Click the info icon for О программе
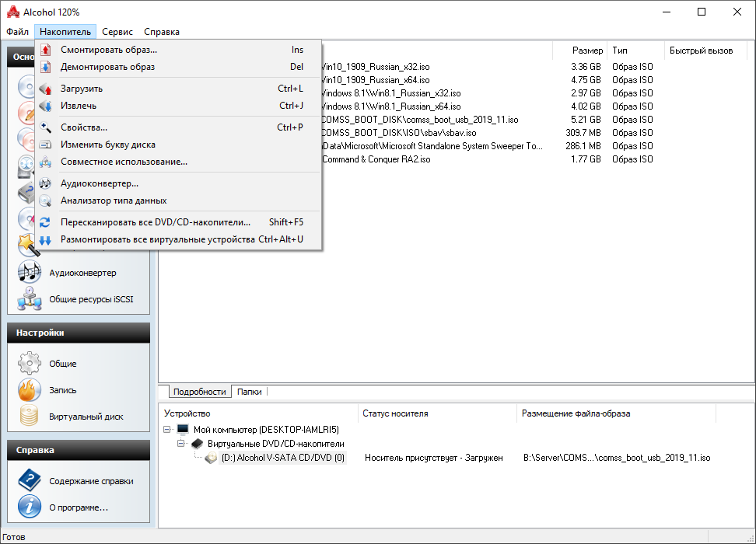The height and width of the screenshot is (544, 756). [x=30, y=507]
